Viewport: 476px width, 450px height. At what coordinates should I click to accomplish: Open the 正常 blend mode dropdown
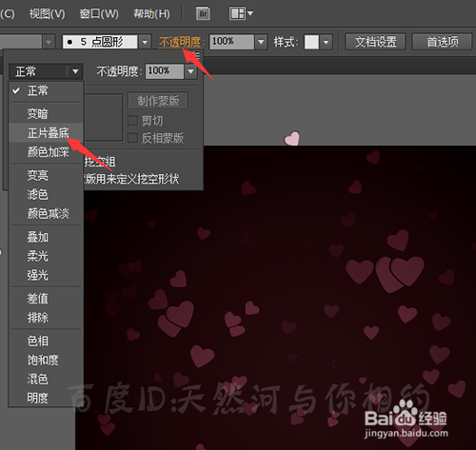pyautogui.click(x=46, y=71)
